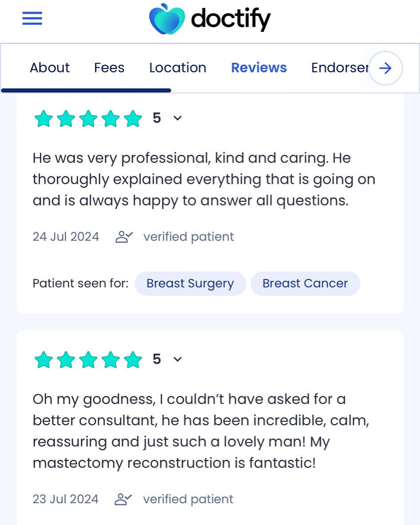Click the 24 Jul 2024 review date
Screen dimensions: 420x525
point(66,237)
